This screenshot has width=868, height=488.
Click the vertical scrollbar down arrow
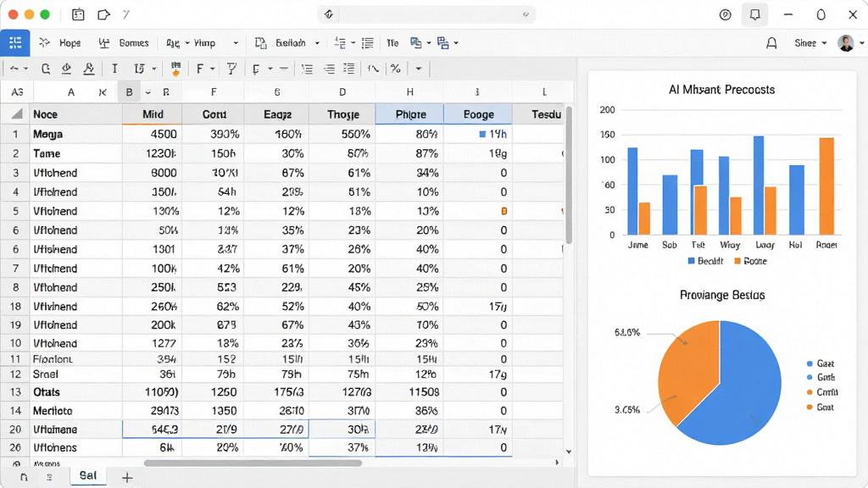[569, 452]
